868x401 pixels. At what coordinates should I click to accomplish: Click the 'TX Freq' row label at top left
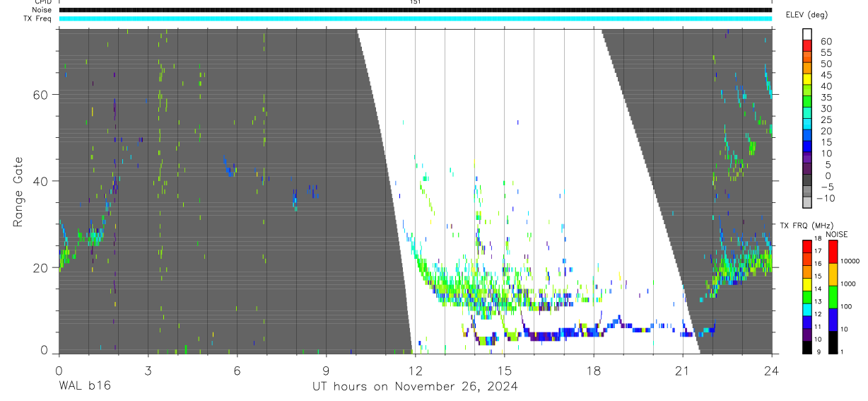pos(37,18)
